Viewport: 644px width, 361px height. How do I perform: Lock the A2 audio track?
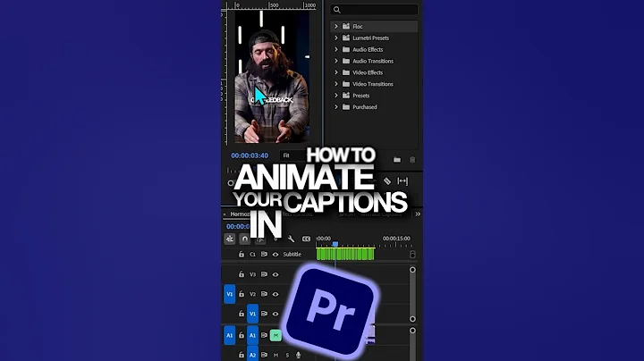click(241, 355)
